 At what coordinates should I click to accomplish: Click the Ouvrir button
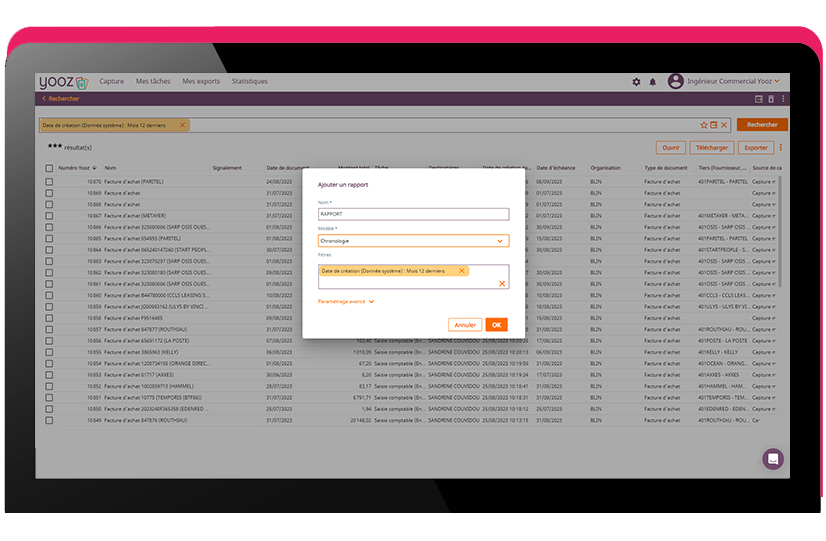coord(671,147)
